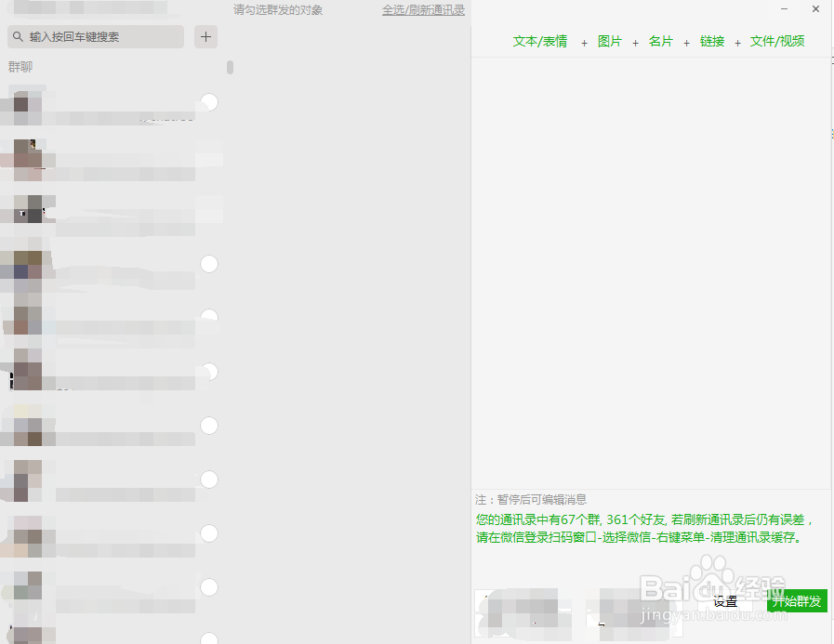This screenshot has height=644, width=834.
Task: Click the magnifier icon in the search box
Action: coord(20,36)
